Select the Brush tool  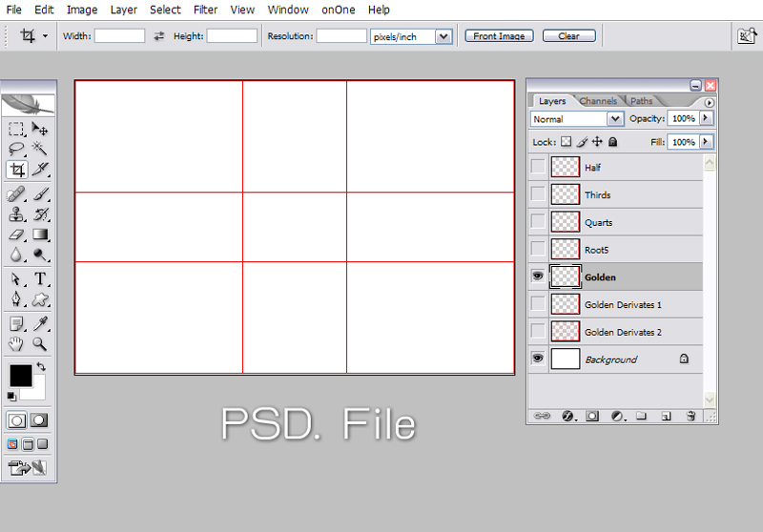40,194
